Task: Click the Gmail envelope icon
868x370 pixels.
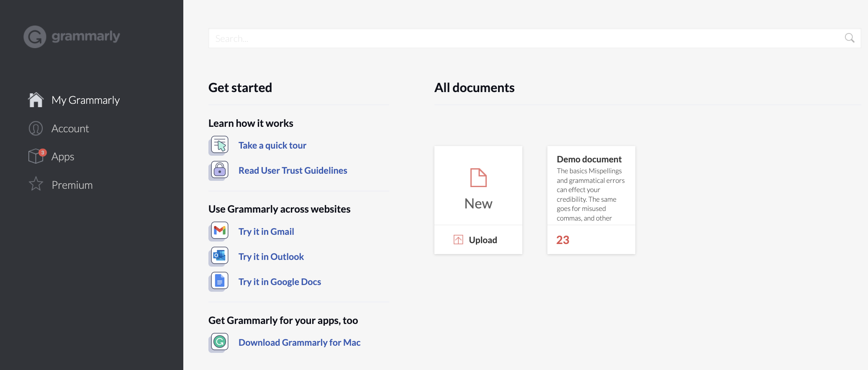Action: click(x=220, y=231)
